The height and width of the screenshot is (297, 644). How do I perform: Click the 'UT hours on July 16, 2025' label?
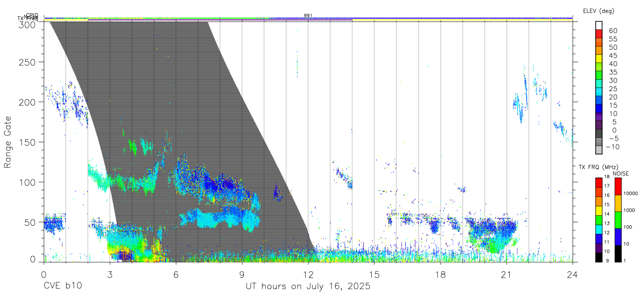click(308, 287)
